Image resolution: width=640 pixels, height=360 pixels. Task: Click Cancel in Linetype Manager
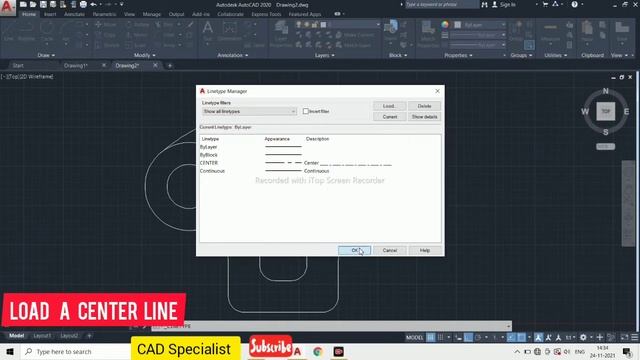[x=390, y=250]
